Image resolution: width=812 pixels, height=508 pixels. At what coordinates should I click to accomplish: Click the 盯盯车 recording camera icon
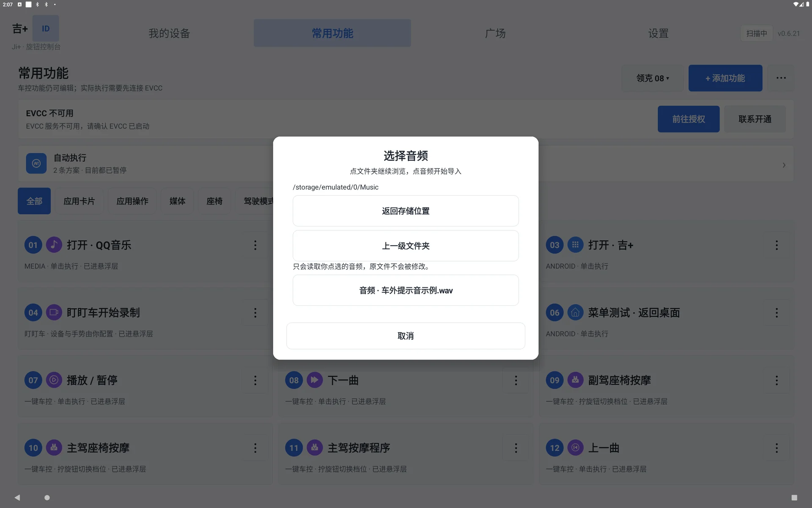tap(54, 312)
